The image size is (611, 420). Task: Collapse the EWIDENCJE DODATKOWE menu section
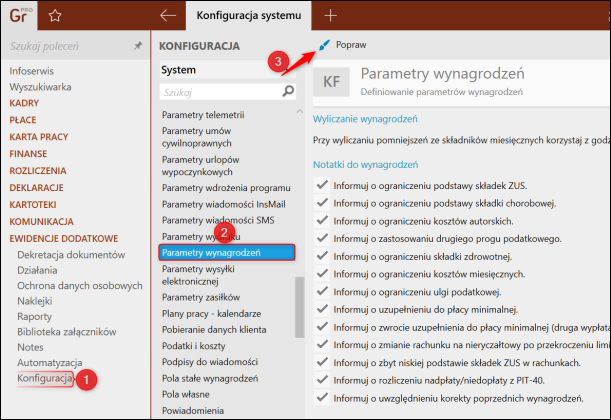(x=64, y=238)
